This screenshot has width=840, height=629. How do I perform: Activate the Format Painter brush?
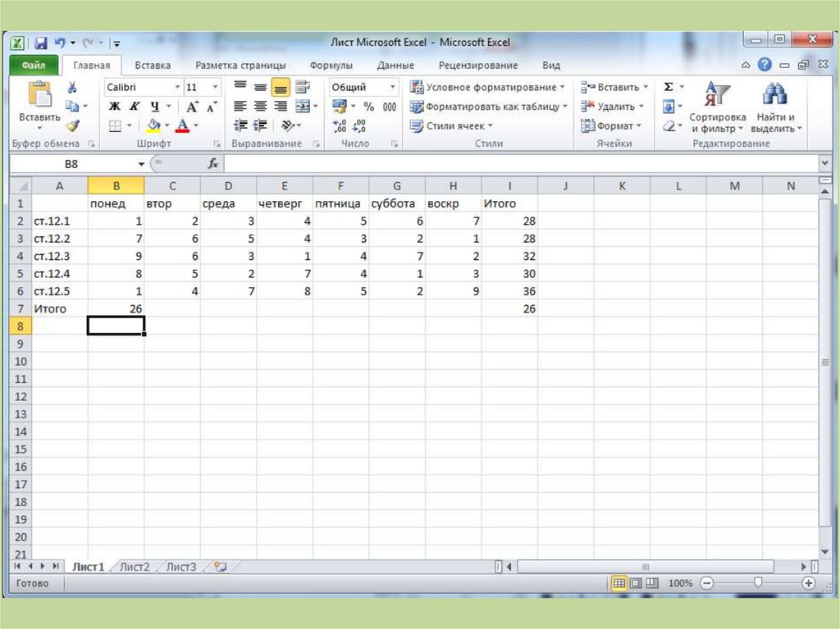[x=72, y=125]
